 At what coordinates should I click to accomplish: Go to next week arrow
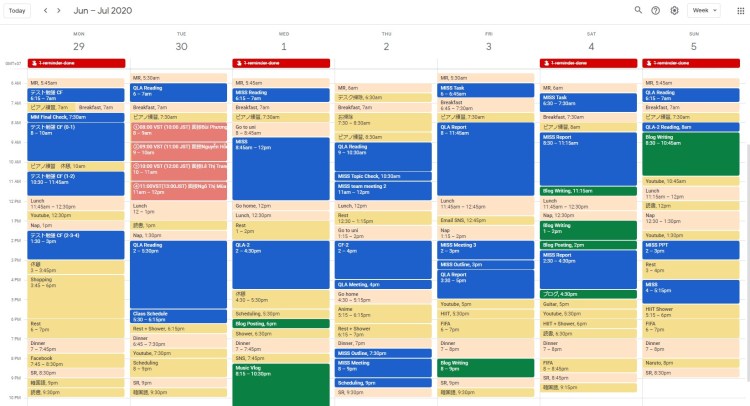[59, 10]
